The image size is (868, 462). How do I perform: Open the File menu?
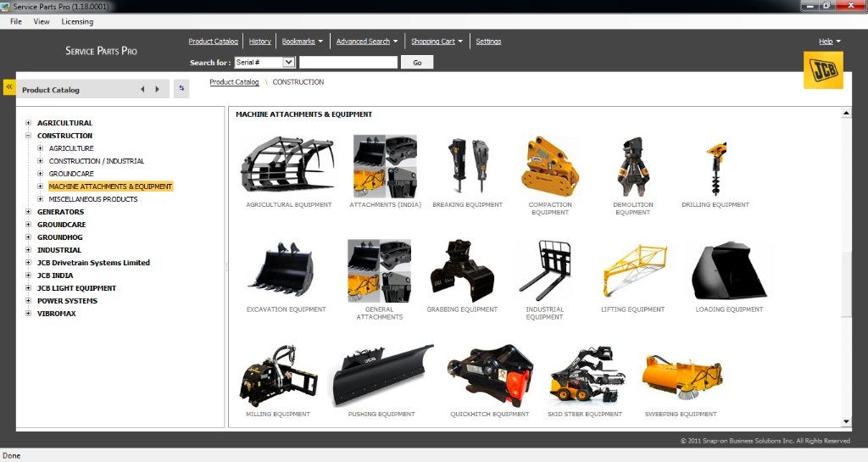point(16,21)
